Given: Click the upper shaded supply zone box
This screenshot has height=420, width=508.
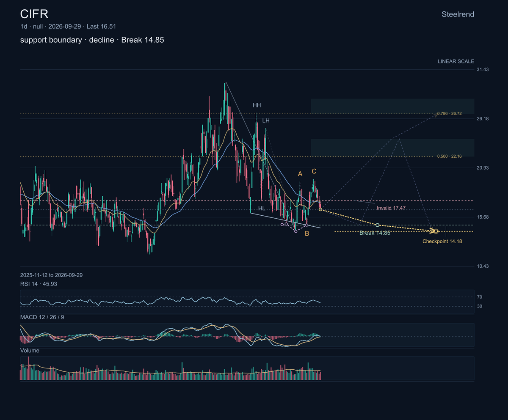Looking at the screenshot, I should (392, 106).
